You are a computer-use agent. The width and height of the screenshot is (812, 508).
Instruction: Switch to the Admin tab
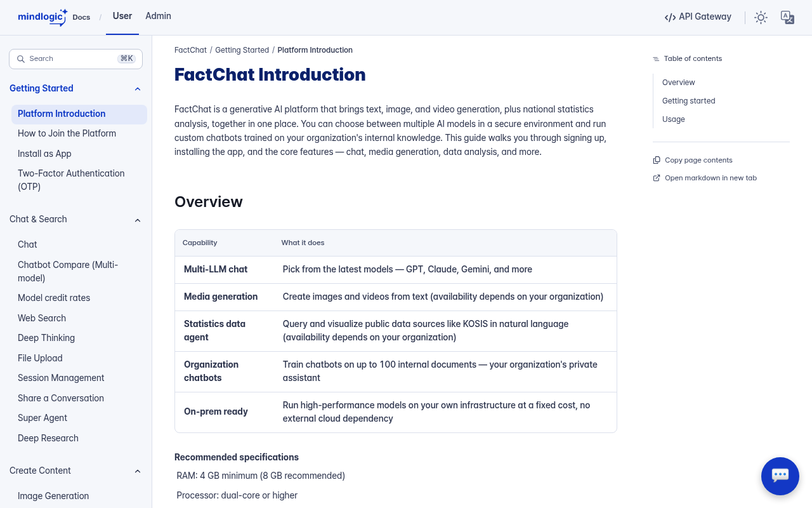[158, 17]
